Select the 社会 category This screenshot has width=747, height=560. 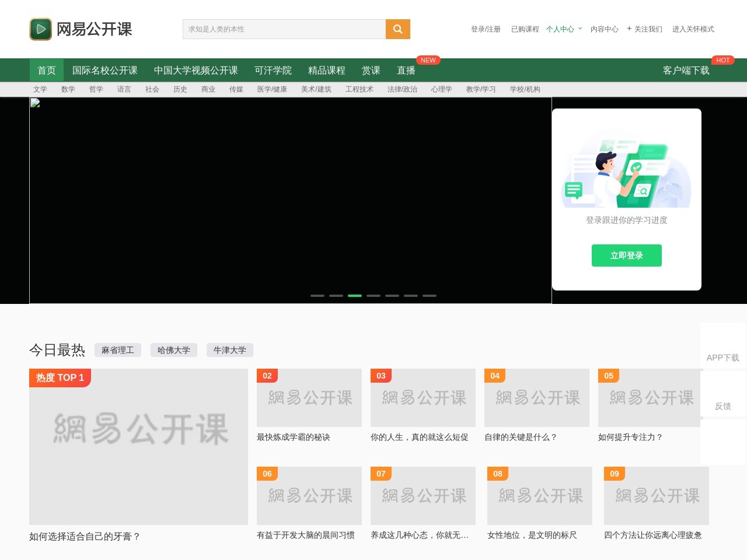point(152,89)
